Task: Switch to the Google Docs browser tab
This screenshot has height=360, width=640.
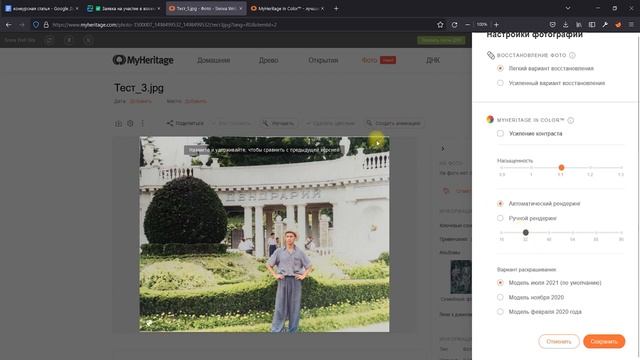Action: (41, 8)
